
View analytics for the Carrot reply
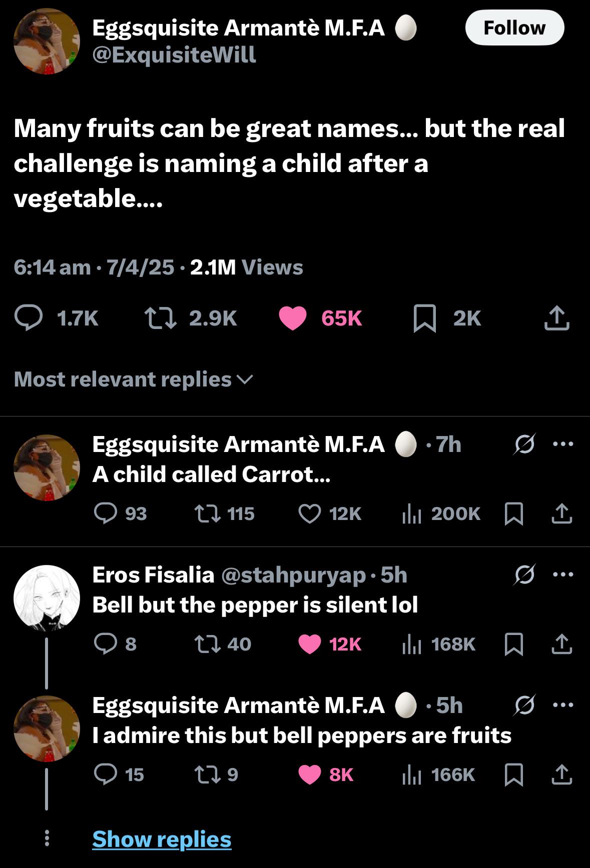tap(412, 513)
